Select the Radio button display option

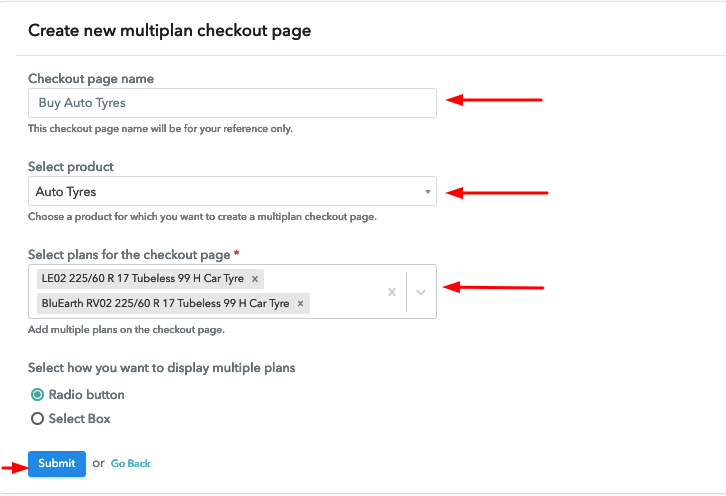coord(37,395)
